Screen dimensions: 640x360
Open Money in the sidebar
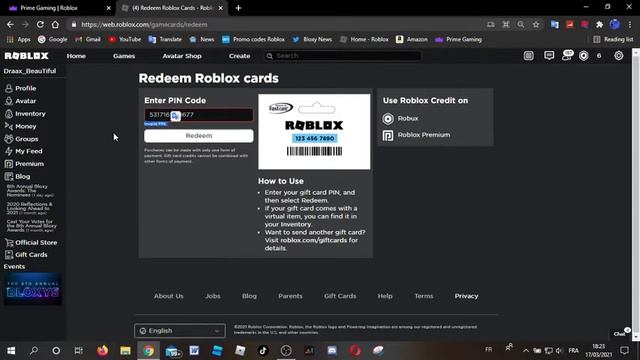20,126
